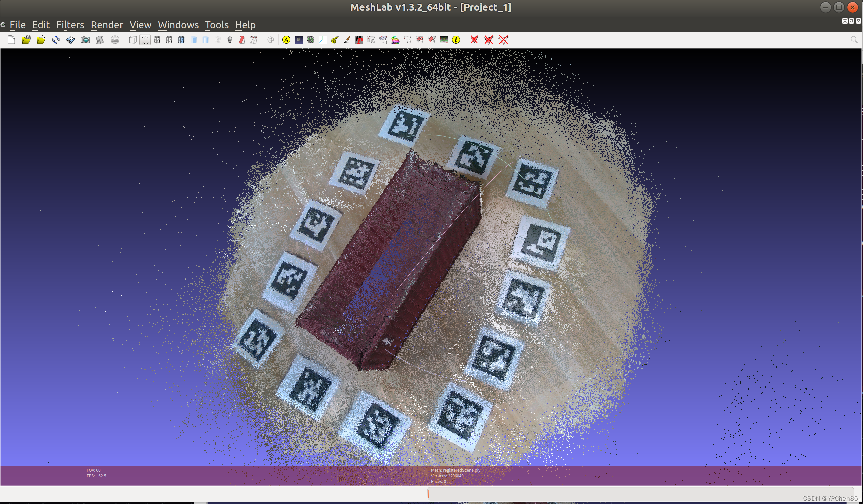Toggle the light bulb lighting icon
The image size is (863, 504).
point(230,40)
